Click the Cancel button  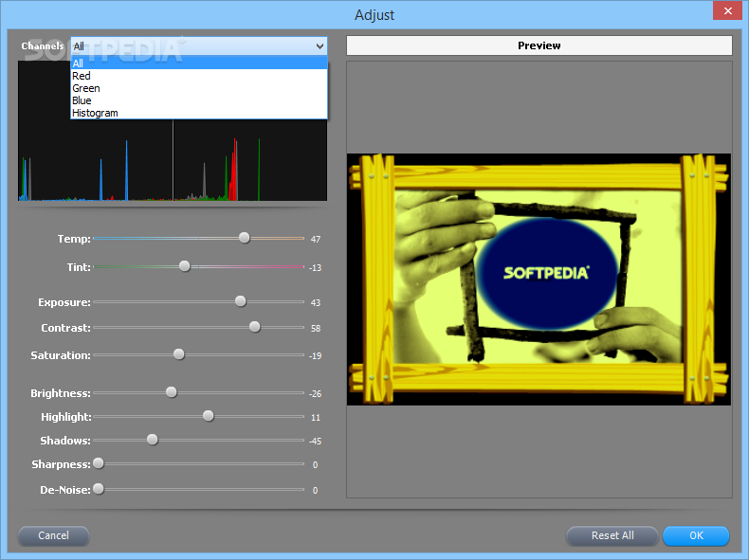click(53, 535)
